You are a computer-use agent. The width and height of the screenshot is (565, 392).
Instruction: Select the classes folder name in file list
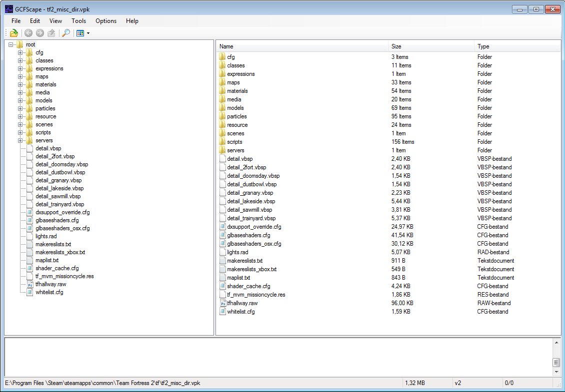[x=235, y=65]
